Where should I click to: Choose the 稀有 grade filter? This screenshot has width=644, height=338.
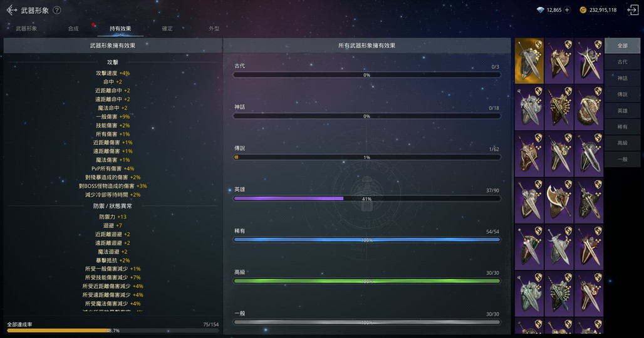pyautogui.click(x=622, y=127)
